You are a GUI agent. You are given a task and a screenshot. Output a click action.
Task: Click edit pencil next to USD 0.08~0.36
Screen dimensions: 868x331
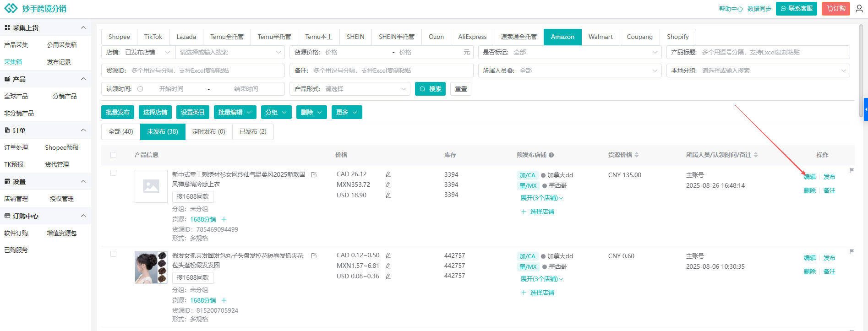(x=388, y=277)
